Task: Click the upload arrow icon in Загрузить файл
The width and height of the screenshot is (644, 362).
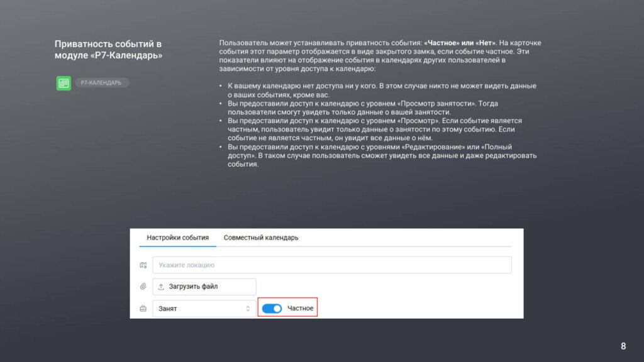Action: pyautogui.click(x=161, y=287)
